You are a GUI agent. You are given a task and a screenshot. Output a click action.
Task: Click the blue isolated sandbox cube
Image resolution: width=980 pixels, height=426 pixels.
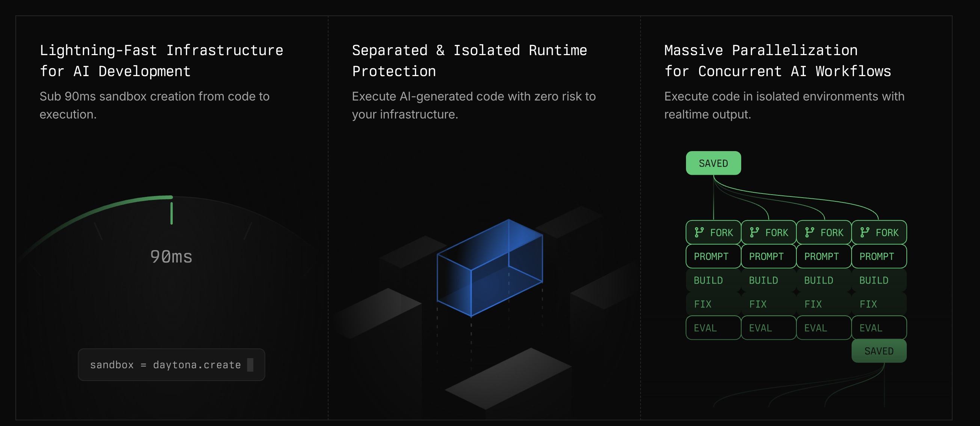pos(490,268)
